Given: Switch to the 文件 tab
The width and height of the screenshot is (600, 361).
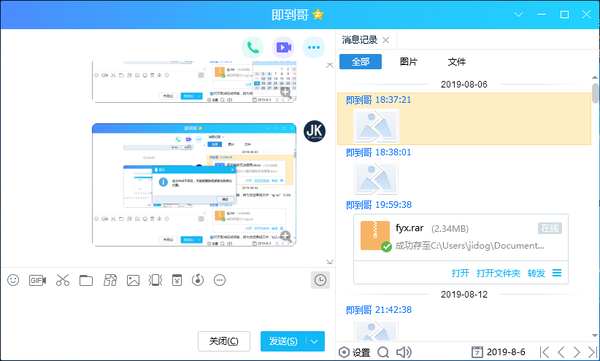Looking at the screenshot, I should (x=457, y=62).
